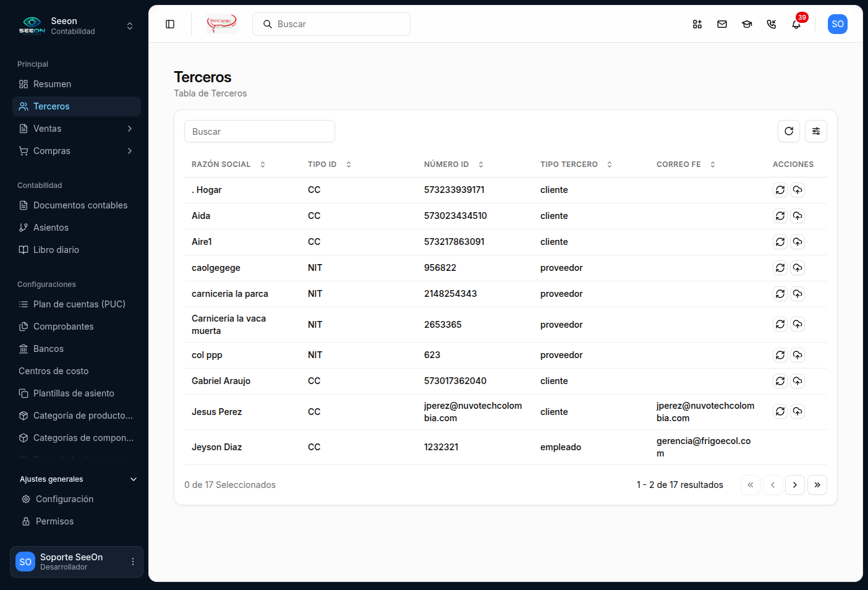Expand the Compras submenu
The image size is (868, 590).
[77, 151]
